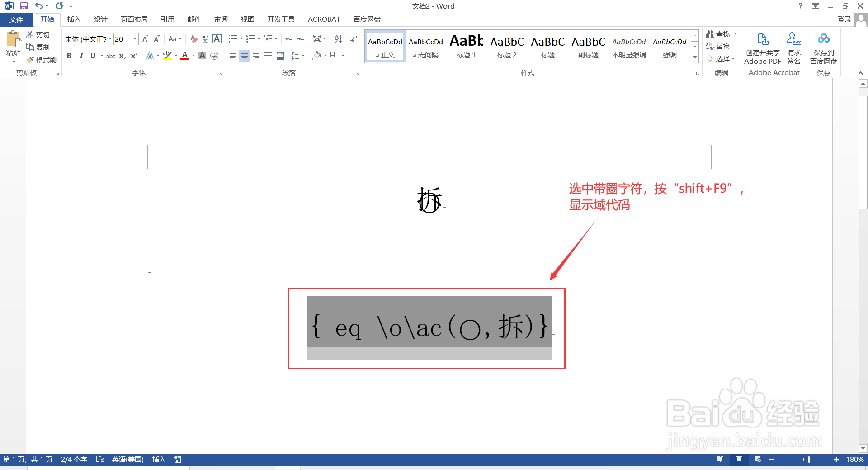Shrink font size with the smaller A icon
868x470 pixels.
[156, 39]
